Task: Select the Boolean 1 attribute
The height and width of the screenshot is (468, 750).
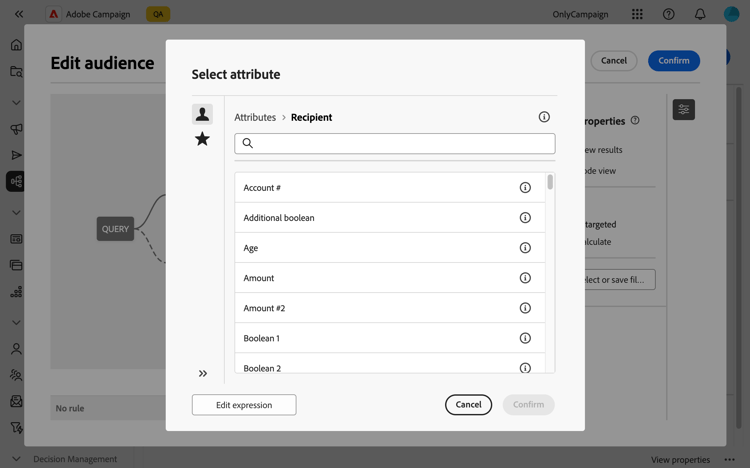Action: coord(390,338)
